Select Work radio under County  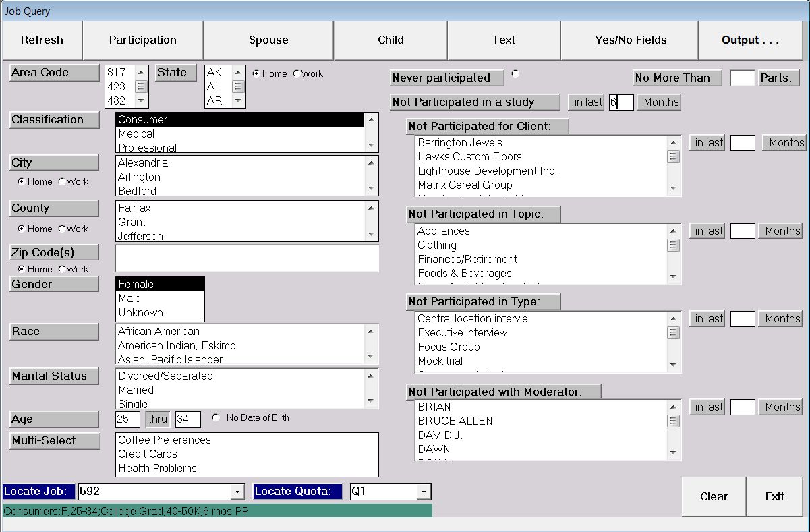click(x=62, y=229)
